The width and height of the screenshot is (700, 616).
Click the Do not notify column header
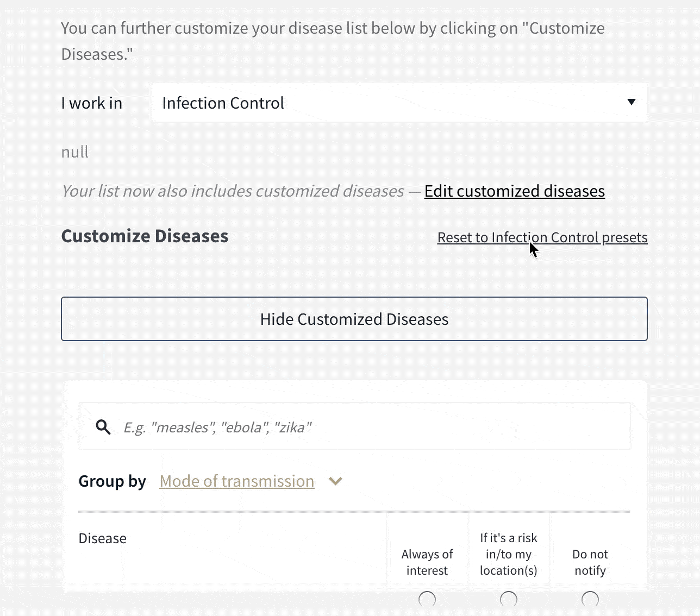[x=590, y=562]
